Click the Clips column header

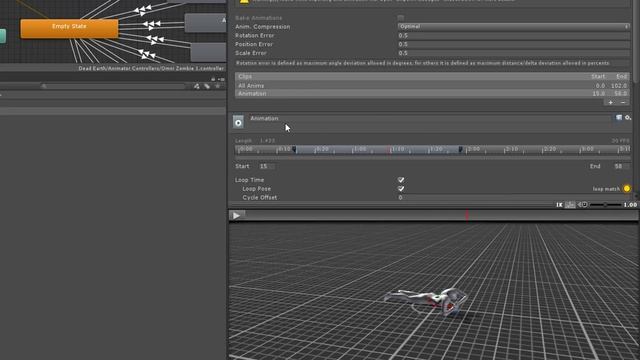[245, 76]
